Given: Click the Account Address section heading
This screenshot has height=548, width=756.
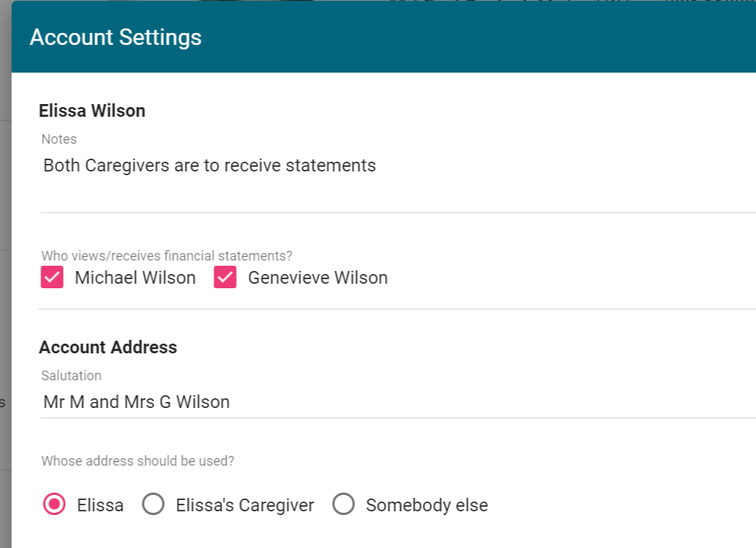Looking at the screenshot, I should click(108, 347).
